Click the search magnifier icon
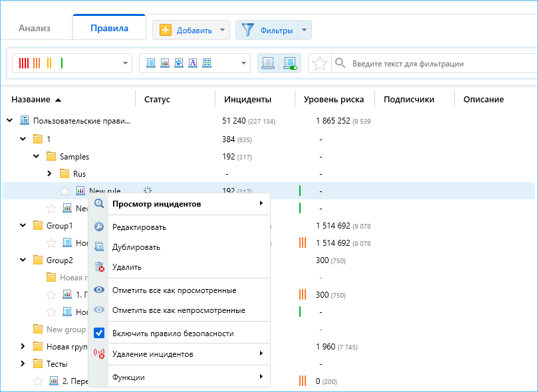 tap(340, 63)
